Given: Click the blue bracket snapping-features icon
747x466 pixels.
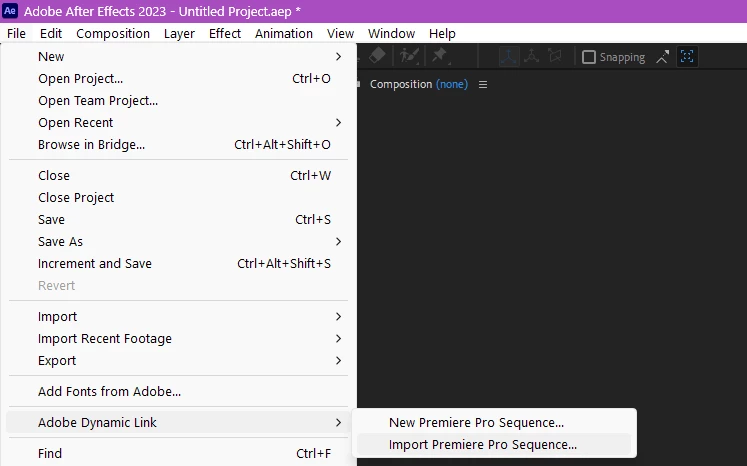Looking at the screenshot, I should click(x=687, y=57).
